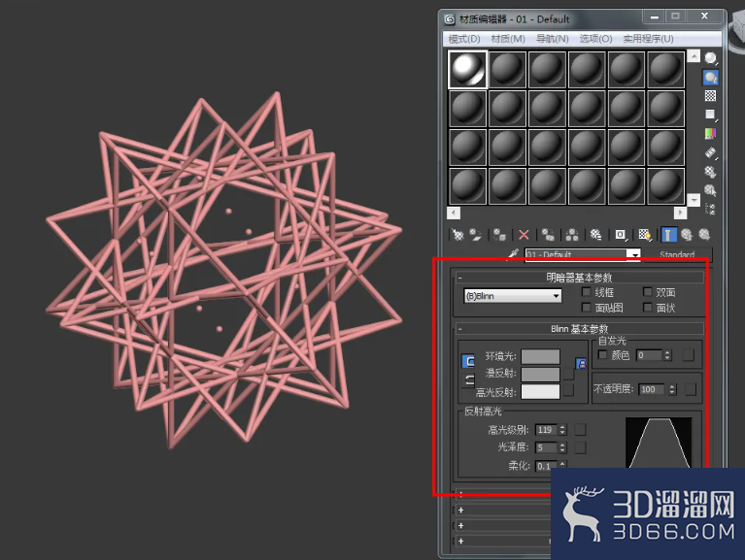
Task: Toggle the blue ambient-diffuse map lock
Action: [x=581, y=364]
